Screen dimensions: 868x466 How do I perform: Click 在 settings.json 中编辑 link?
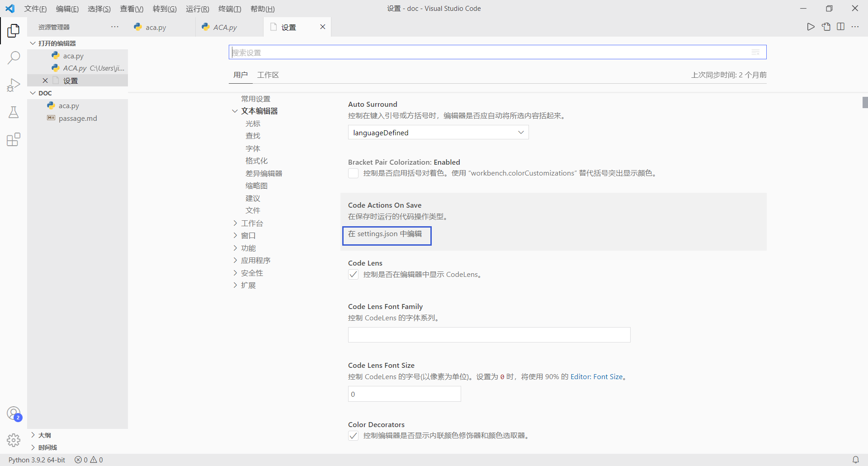(385, 234)
